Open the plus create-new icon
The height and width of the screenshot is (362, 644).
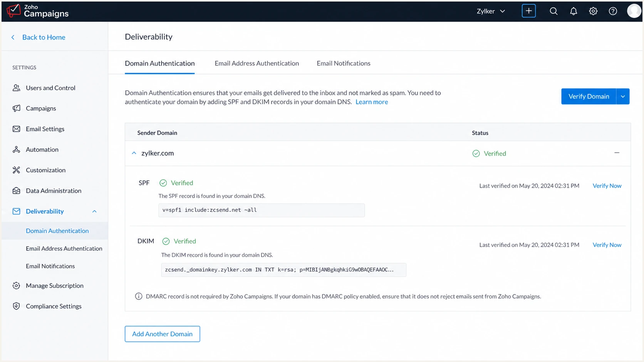528,11
